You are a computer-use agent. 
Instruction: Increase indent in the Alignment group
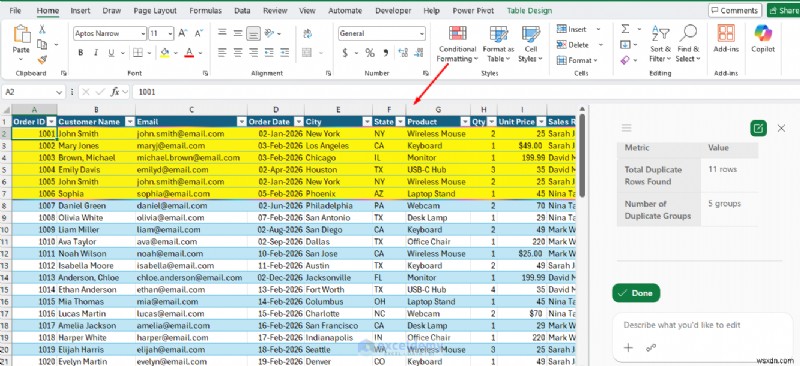(285, 52)
